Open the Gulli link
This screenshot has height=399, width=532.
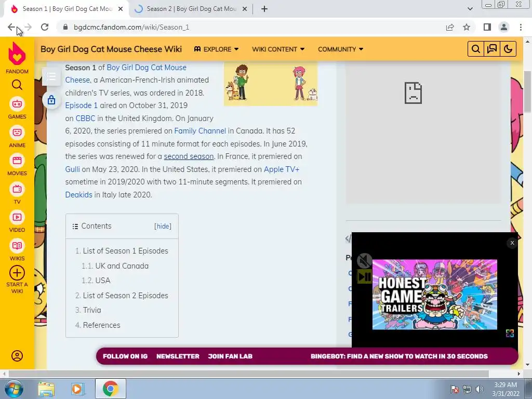[73, 169]
